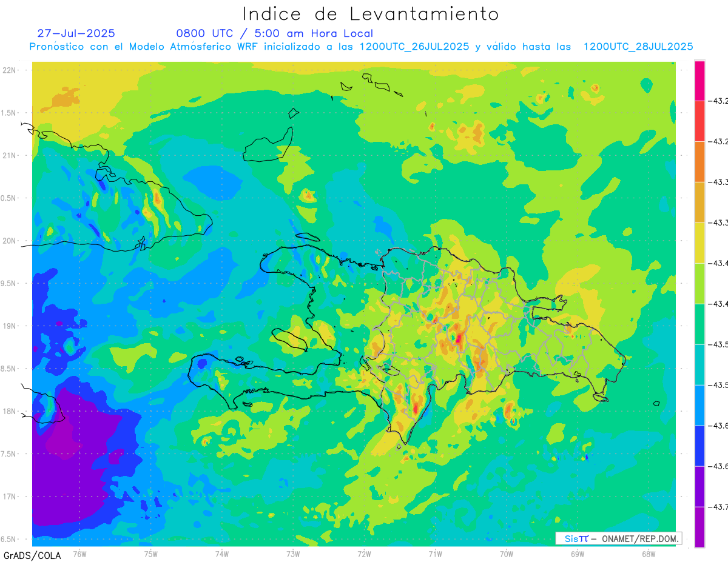Select the 20N latitude label
Screen dimensions: 728x562
pos(10,241)
